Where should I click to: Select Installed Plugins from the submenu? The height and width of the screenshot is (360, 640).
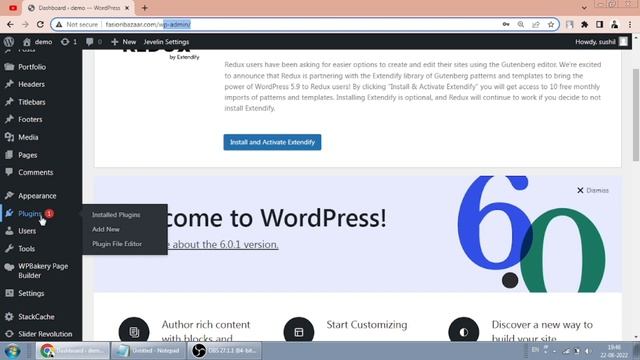tap(116, 215)
